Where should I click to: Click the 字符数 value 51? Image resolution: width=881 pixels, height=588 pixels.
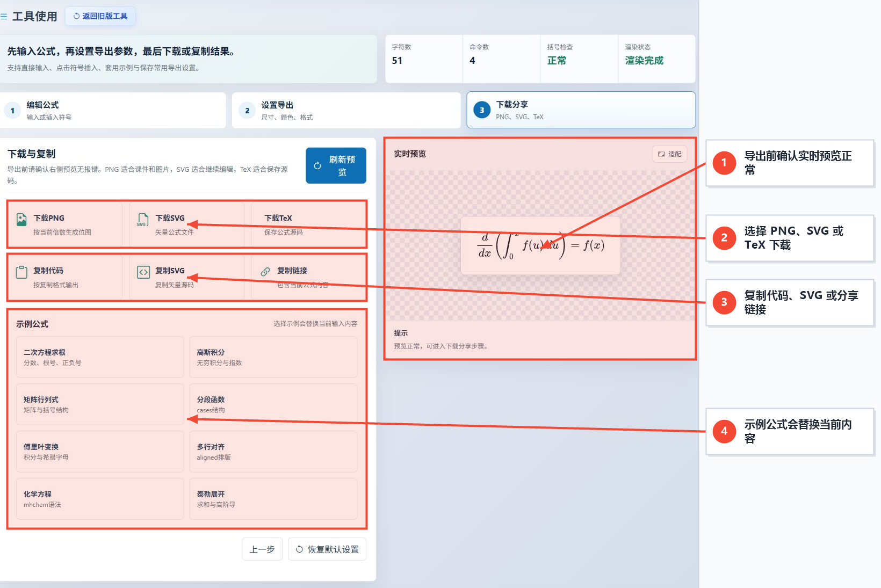click(x=397, y=61)
